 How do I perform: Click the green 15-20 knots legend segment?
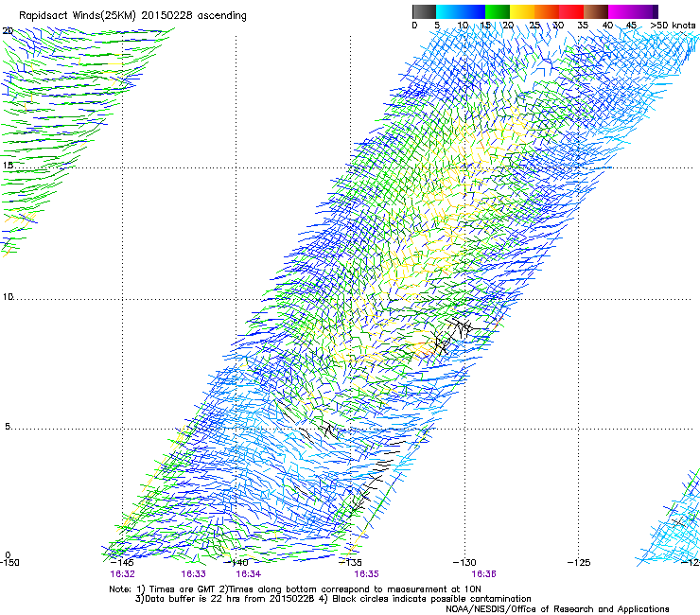(x=498, y=11)
